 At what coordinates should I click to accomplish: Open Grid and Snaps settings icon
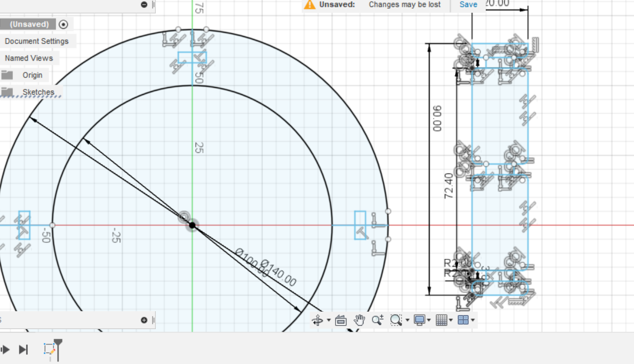pos(441,321)
